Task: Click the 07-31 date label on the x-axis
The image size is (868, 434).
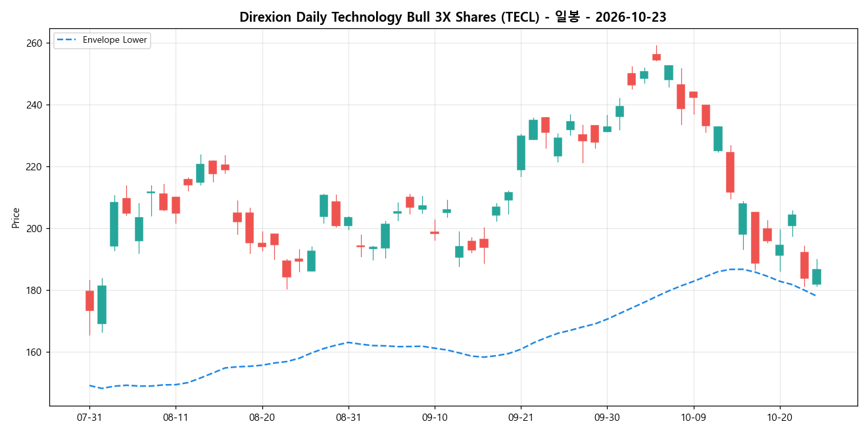Action: point(89,418)
